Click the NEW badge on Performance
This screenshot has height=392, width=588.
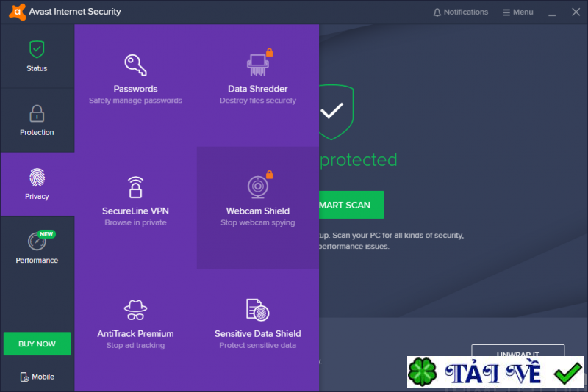(46, 234)
